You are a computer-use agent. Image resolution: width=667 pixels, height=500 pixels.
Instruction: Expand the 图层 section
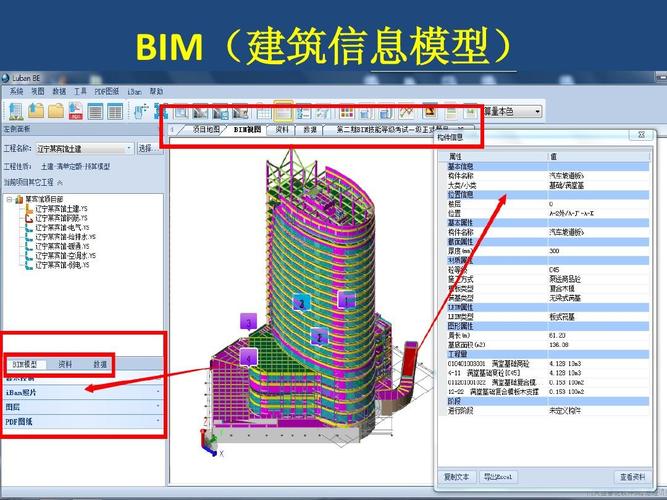pos(83,407)
